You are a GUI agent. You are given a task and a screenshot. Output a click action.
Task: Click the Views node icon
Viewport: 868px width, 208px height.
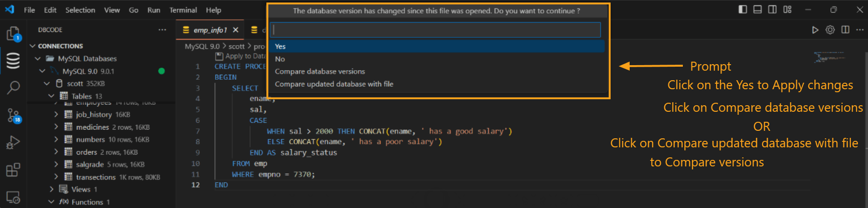tap(63, 189)
